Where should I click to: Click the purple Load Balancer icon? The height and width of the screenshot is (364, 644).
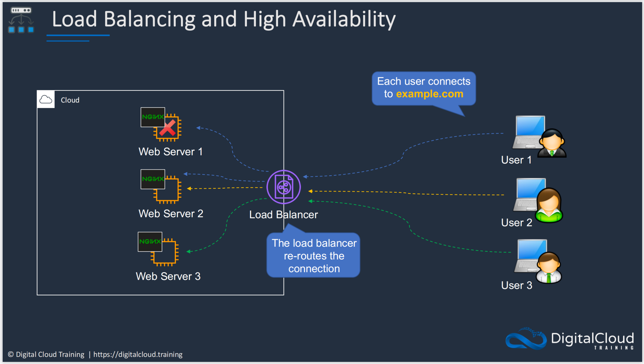pyautogui.click(x=283, y=187)
